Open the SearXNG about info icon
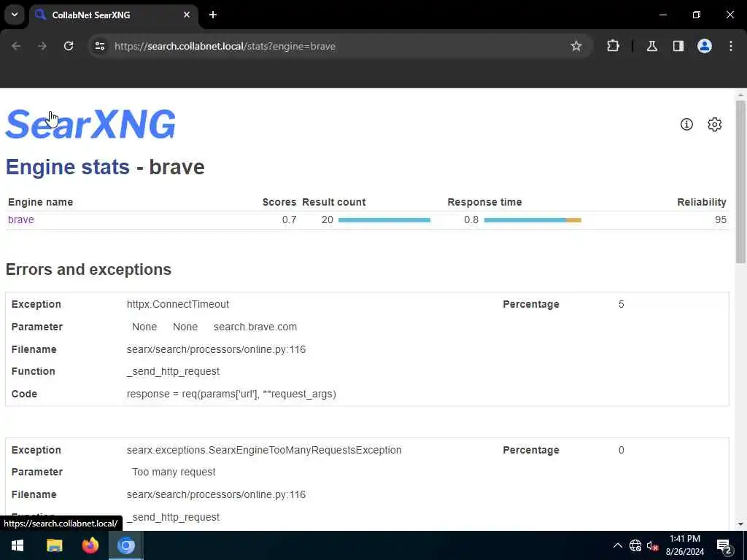 (x=686, y=124)
